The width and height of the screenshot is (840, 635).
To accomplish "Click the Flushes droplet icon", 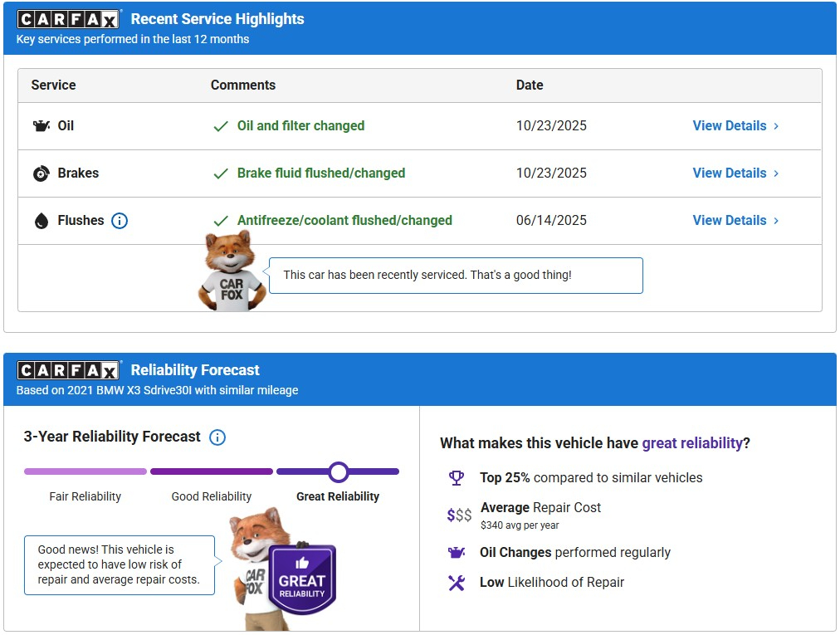I will 41,221.
